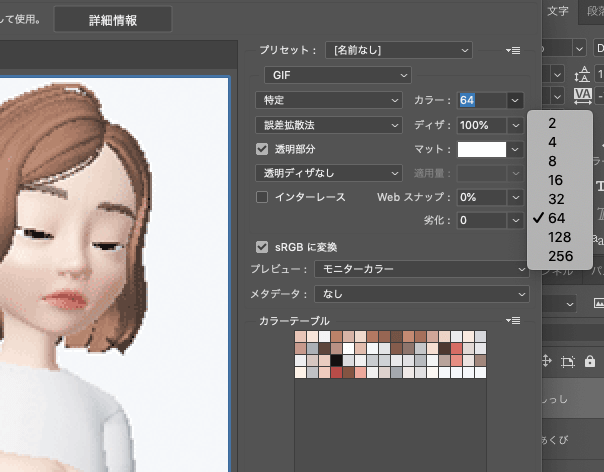Image resolution: width=604 pixels, height=472 pixels.
Task: Open the preset options flyout menu icon
Action: click(514, 50)
